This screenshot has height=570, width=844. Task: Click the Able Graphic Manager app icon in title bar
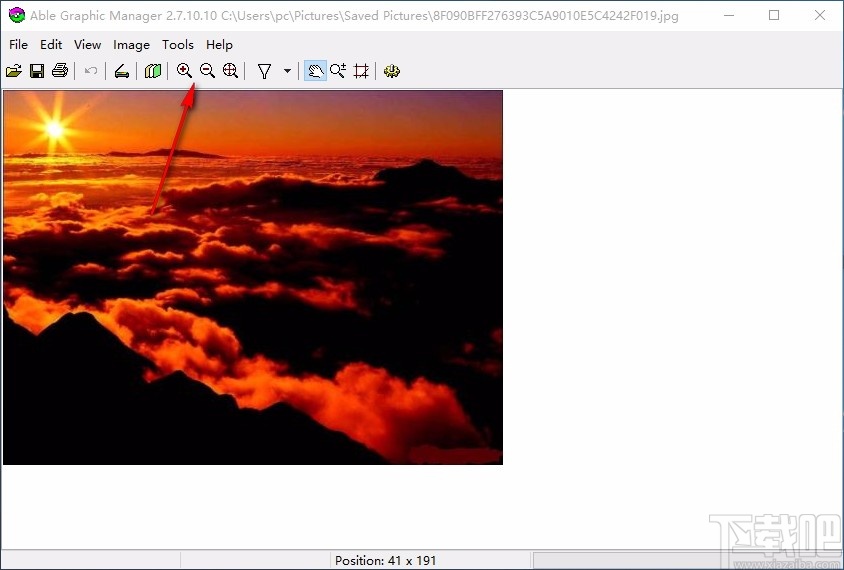click(x=17, y=15)
